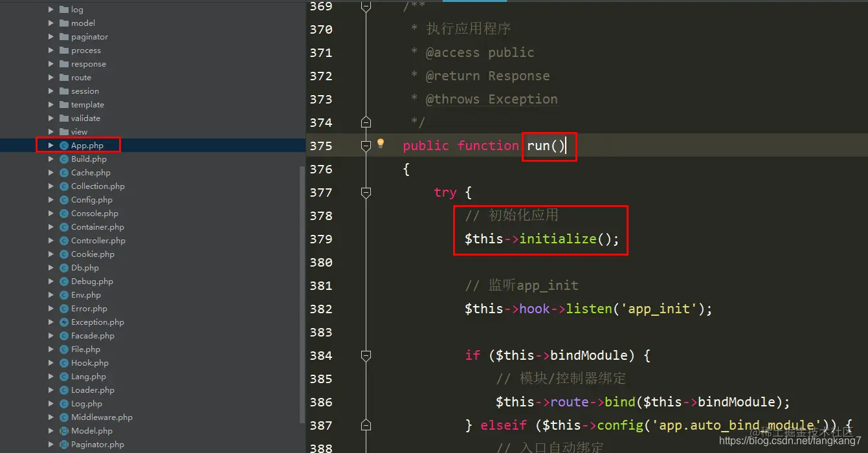
Task: Click the File.php class icon
Action: pyautogui.click(x=64, y=349)
